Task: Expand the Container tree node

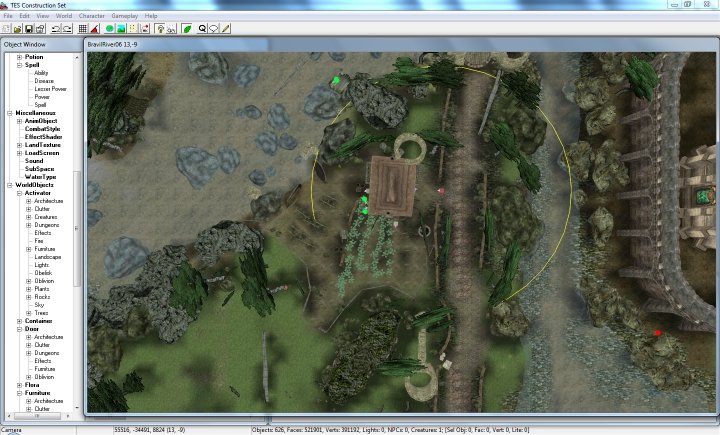Action: (19, 321)
